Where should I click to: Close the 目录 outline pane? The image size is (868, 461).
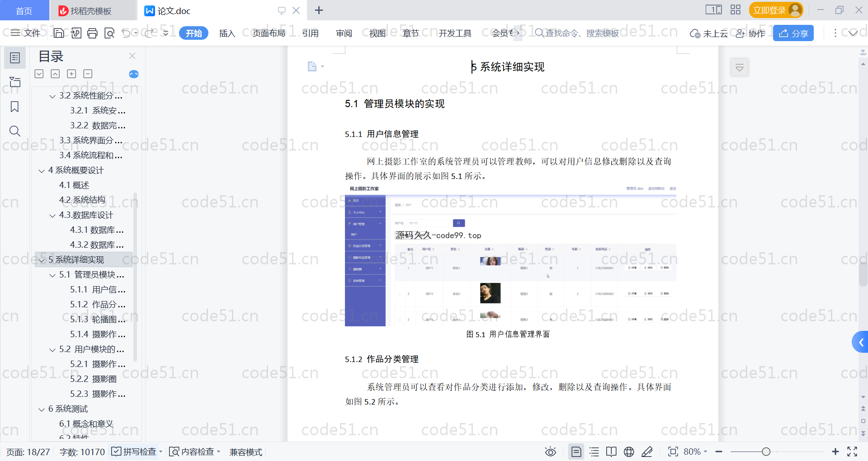pyautogui.click(x=132, y=56)
